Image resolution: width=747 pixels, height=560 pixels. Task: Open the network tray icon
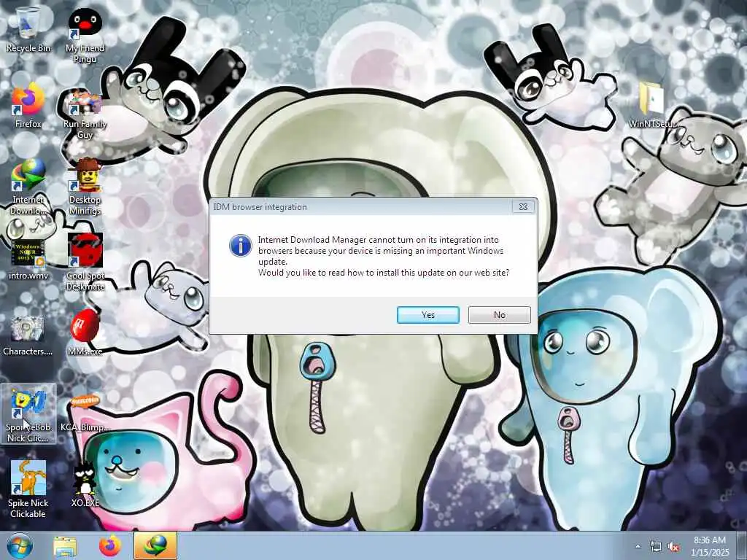pos(656,547)
